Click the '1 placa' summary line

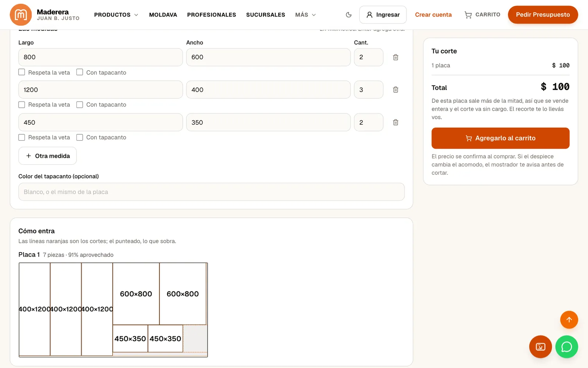pyautogui.click(x=500, y=66)
